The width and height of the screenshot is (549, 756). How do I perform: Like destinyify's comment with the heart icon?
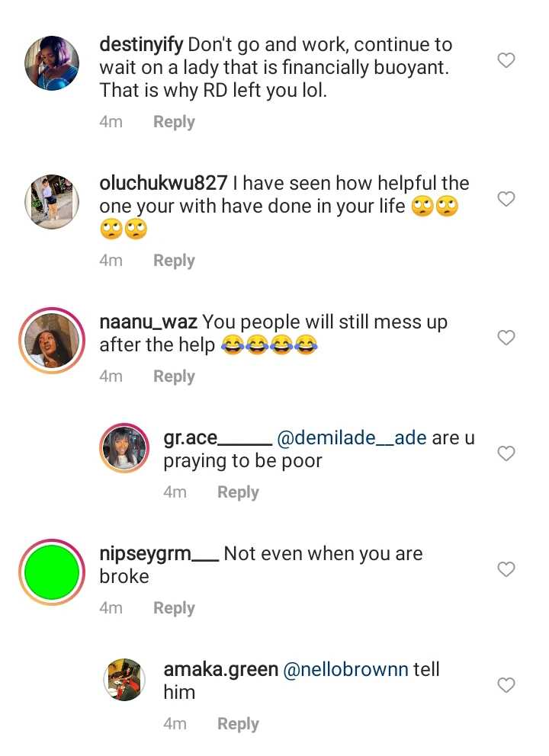506,60
